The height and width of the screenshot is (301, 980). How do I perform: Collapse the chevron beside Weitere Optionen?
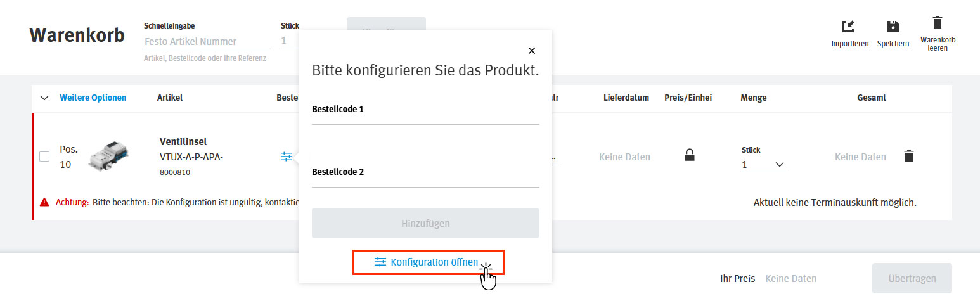(x=44, y=98)
